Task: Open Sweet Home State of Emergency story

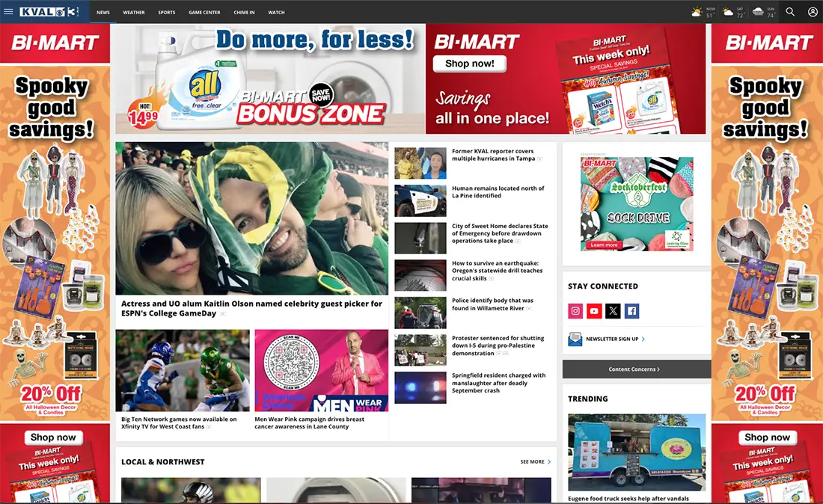Action: click(500, 233)
